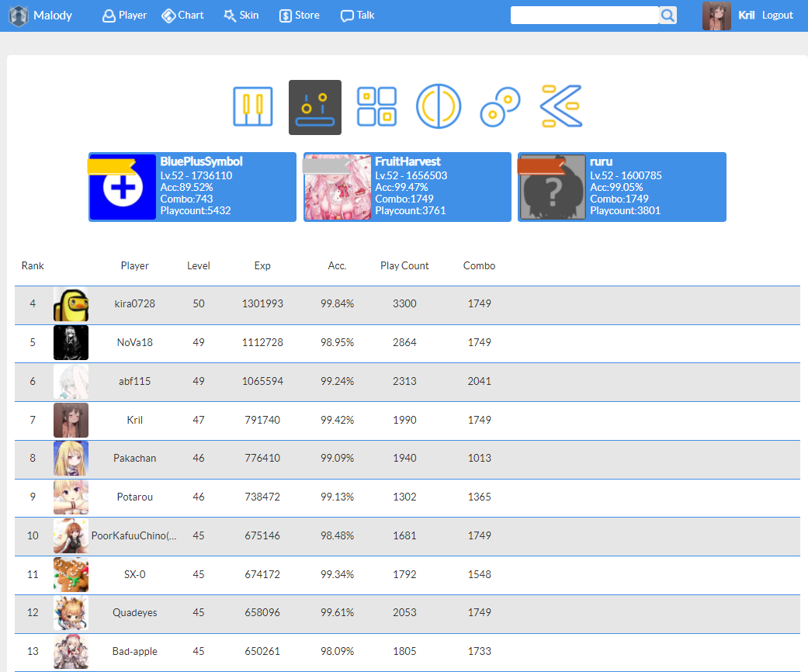Image resolution: width=808 pixels, height=672 pixels.
Task: Select the Pad mode grid icon
Action: [x=376, y=106]
